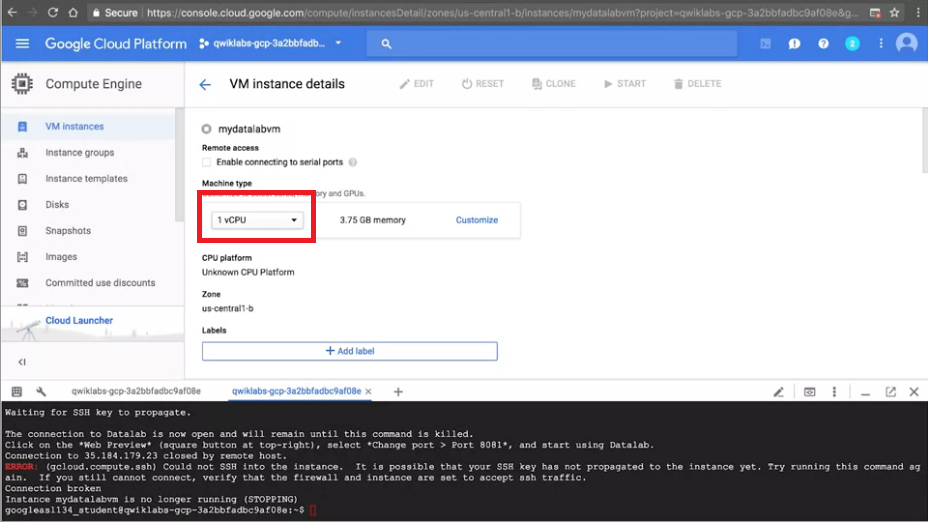Viewport: 928px width, 522px height.
Task: Click the Compute Engine heading
Action: point(94,84)
